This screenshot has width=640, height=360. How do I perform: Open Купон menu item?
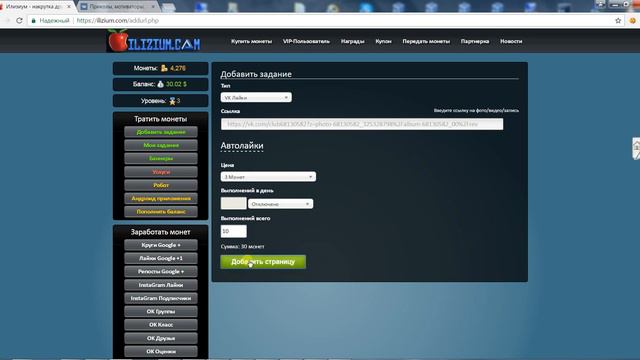click(383, 41)
